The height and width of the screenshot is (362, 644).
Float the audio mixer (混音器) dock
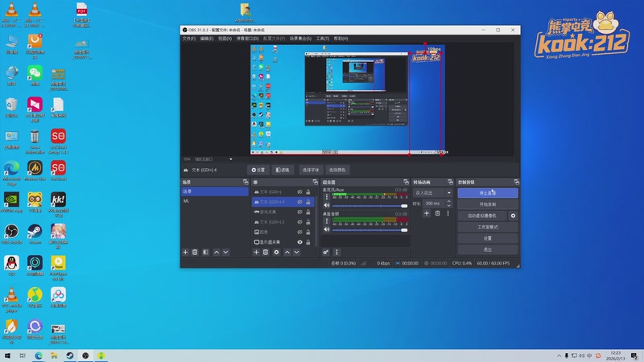click(406, 182)
